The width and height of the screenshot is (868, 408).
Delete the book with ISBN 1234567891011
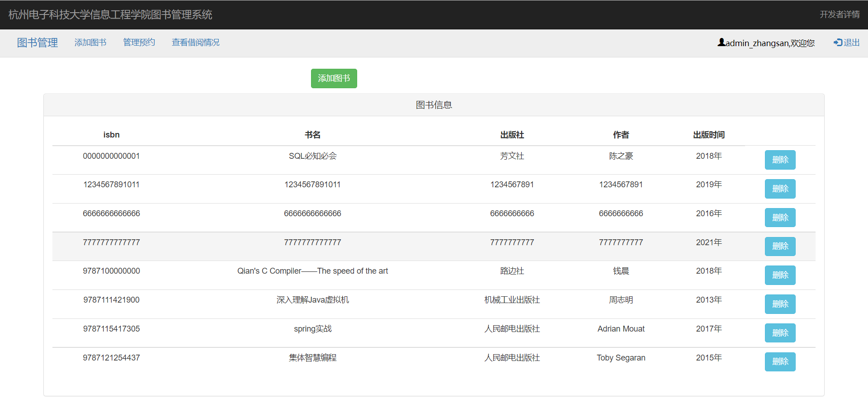[x=780, y=189]
